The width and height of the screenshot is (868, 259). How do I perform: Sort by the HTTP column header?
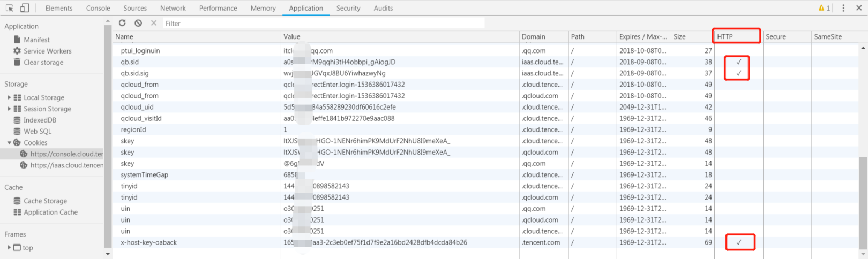(739, 36)
